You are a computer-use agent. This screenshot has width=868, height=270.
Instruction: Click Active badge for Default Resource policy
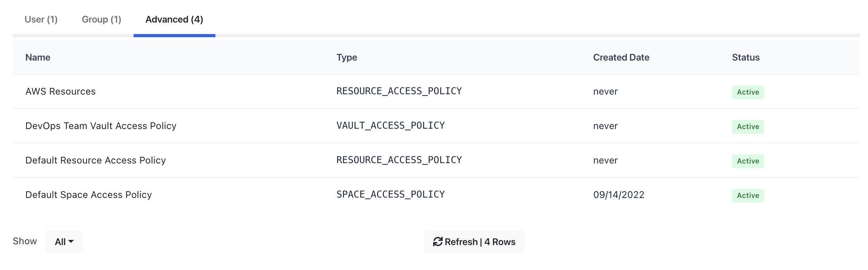pyautogui.click(x=747, y=161)
